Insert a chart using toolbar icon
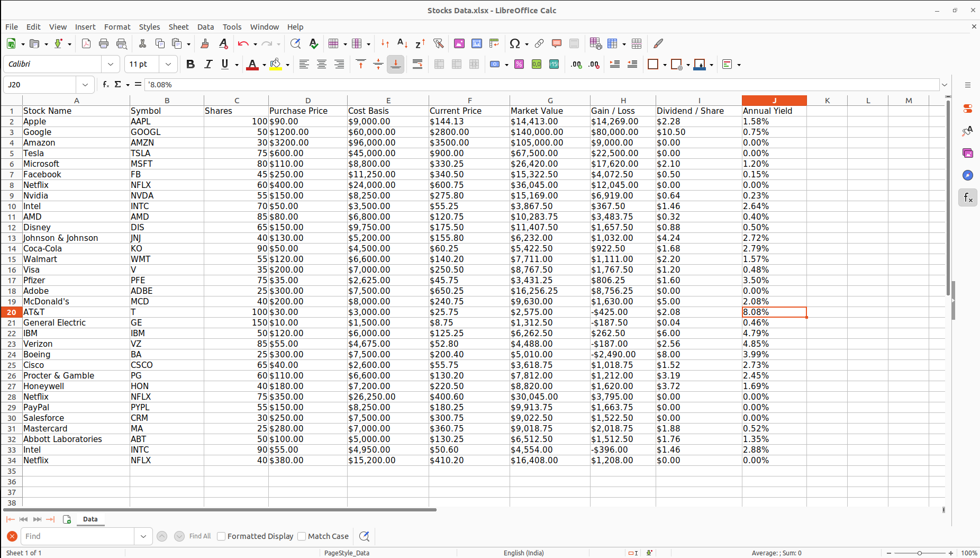 [477, 43]
